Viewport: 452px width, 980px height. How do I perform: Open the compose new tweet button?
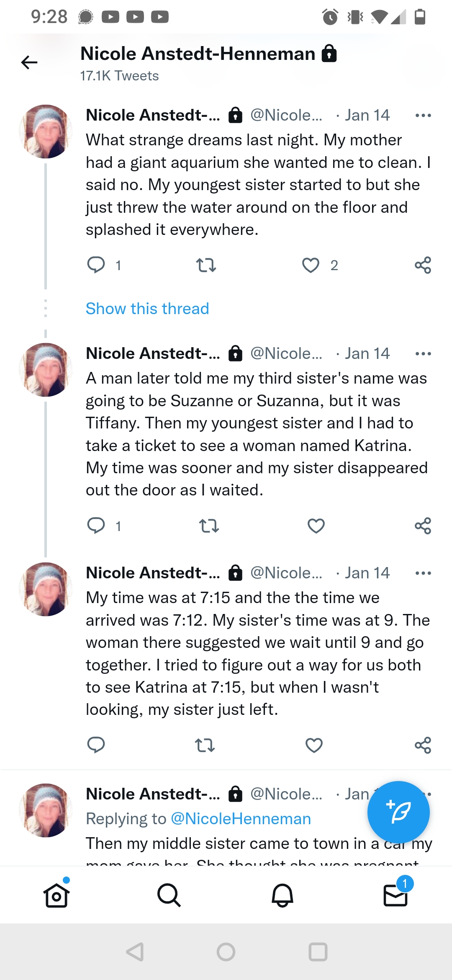[x=398, y=812]
